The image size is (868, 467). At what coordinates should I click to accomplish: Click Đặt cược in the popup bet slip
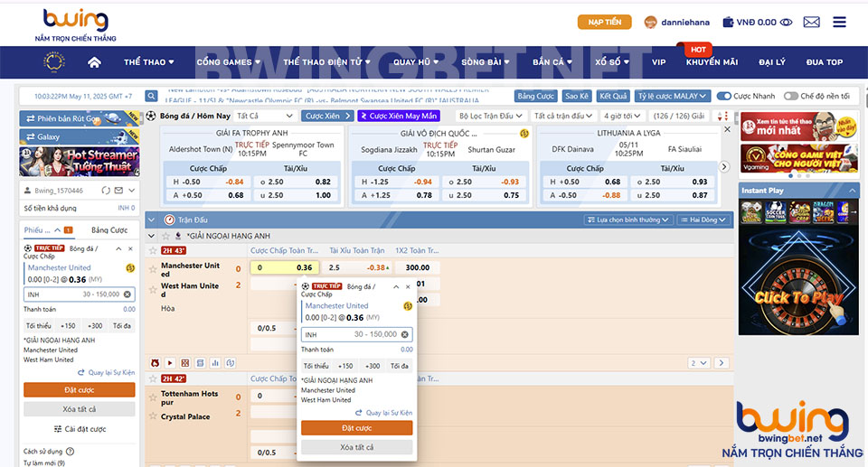coord(356,428)
